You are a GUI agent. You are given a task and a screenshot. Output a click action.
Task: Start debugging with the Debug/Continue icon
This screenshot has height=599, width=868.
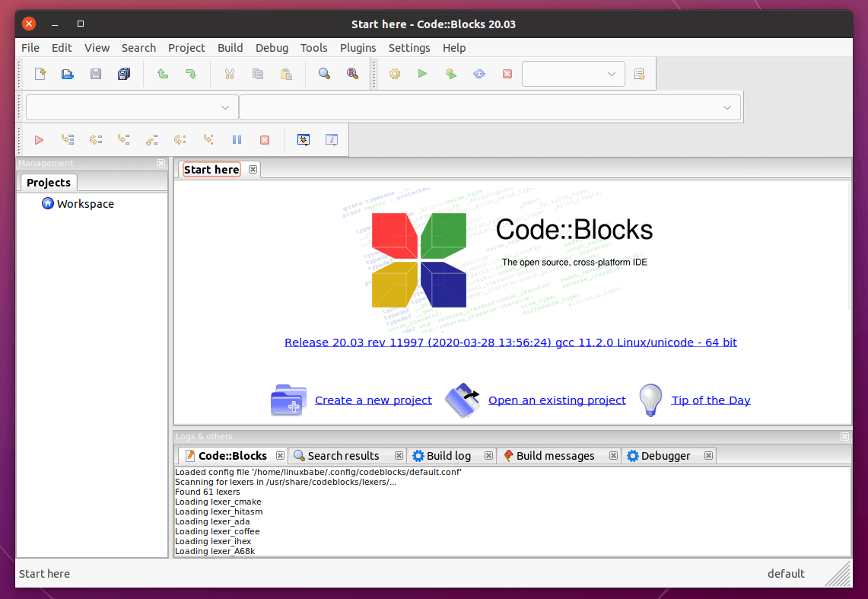coord(39,139)
